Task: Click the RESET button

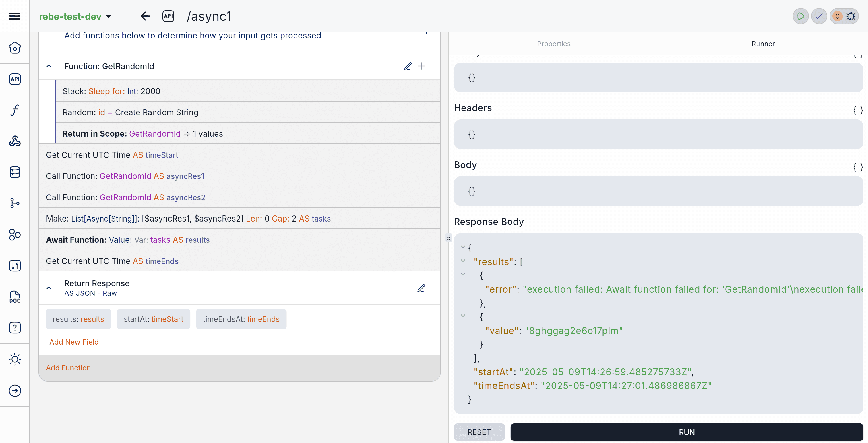Action: pos(479,432)
